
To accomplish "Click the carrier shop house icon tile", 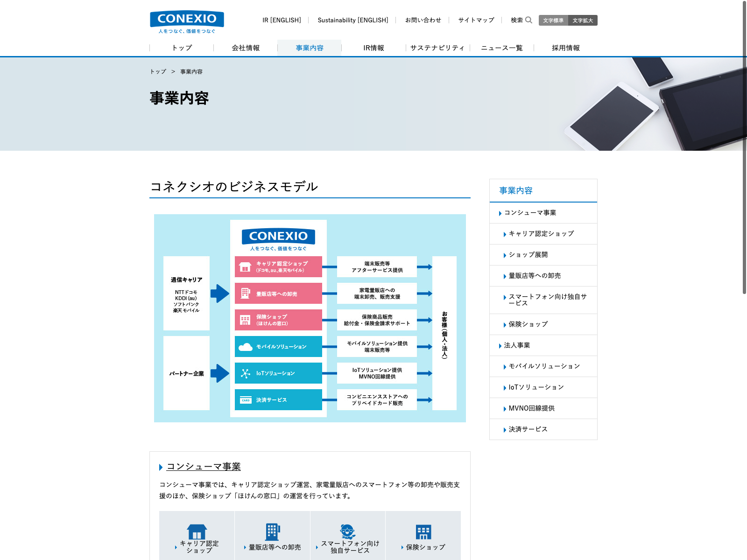I will [x=197, y=532].
